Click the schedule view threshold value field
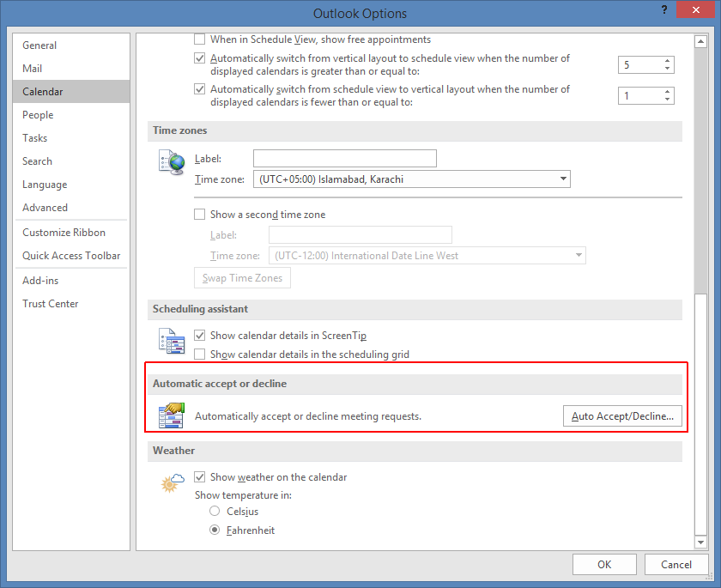Viewport: 721px width, 588px height. coord(640,65)
